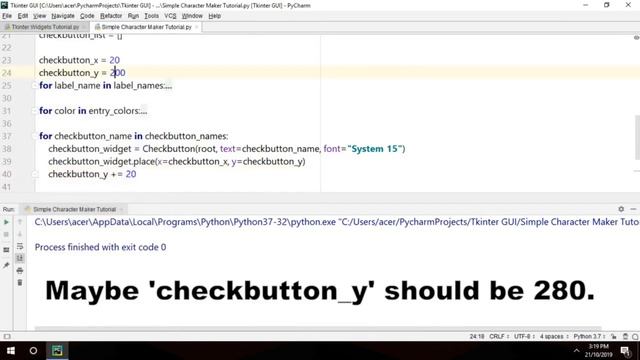
Task: Open the Navigate menu
Action: [63, 16]
